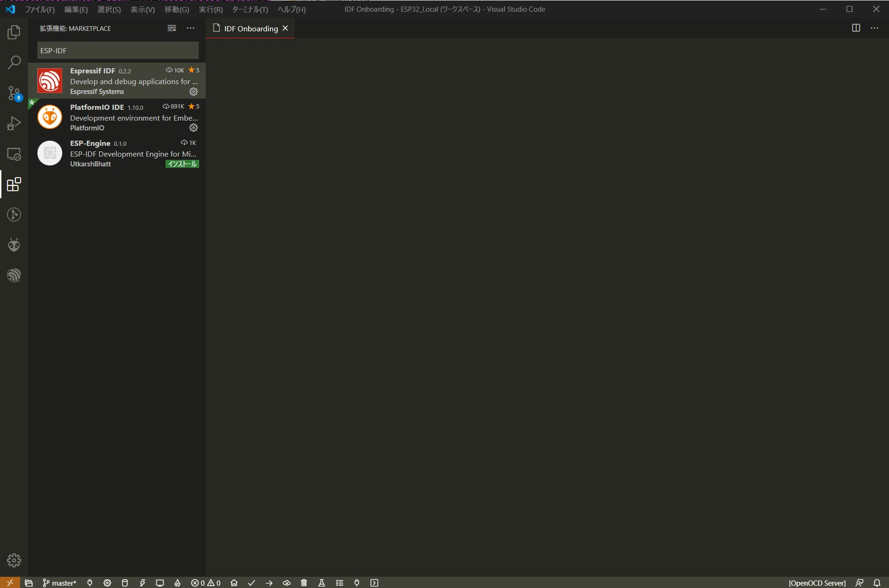Click the cloud upload status bar icon

[x=287, y=583]
